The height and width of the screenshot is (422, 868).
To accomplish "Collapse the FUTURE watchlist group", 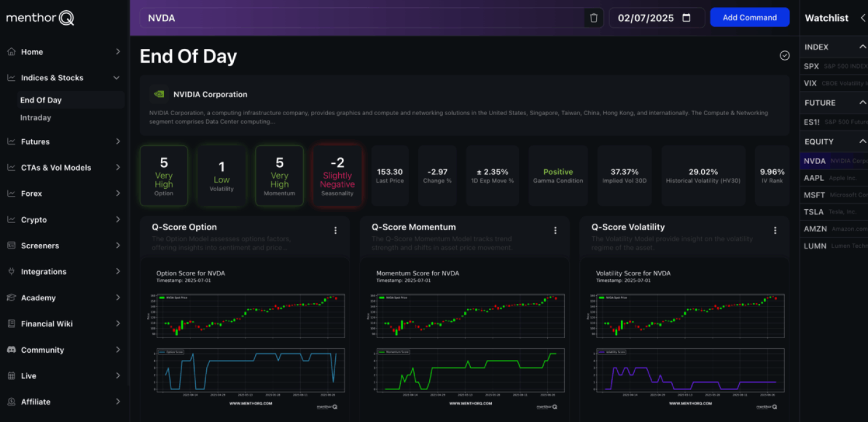I will (862, 103).
